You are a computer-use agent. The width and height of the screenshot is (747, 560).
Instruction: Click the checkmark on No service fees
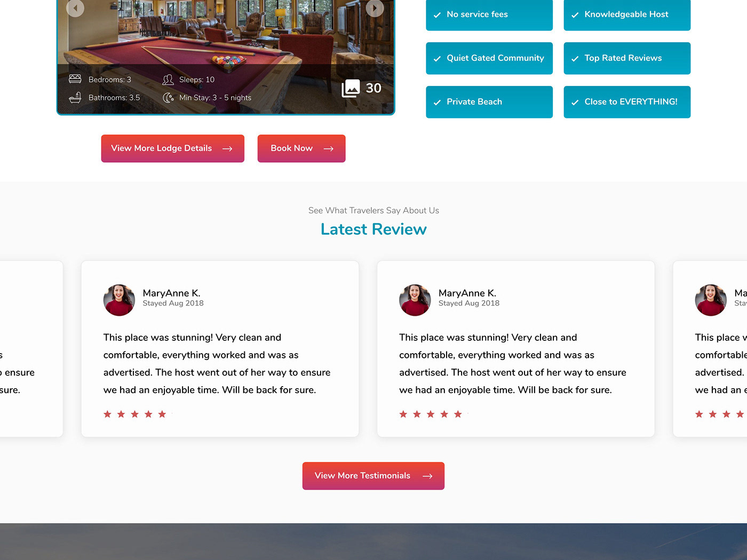(x=437, y=15)
